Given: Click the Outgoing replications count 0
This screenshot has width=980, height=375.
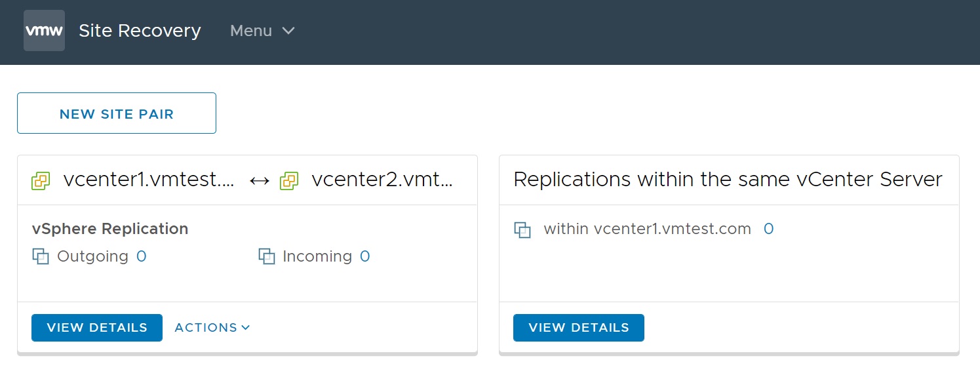Looking at the screenshot, I should pyautogui.click(x=141, y=256).
